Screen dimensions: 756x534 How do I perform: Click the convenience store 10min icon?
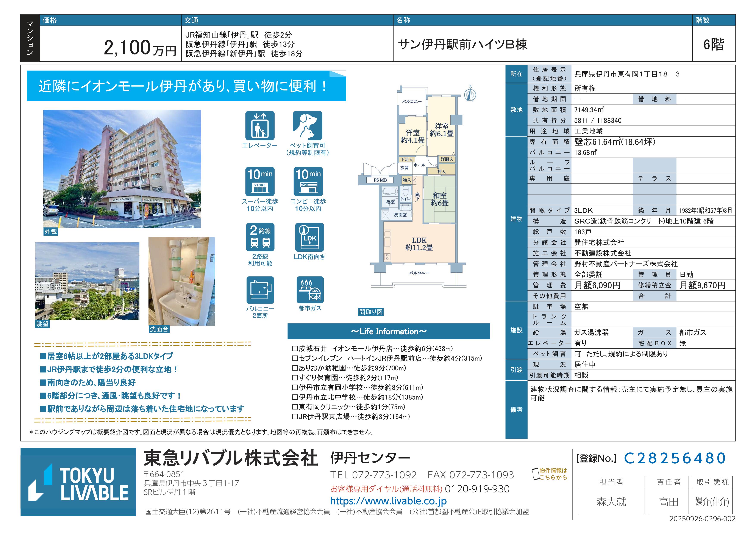(x=308, y=182)
